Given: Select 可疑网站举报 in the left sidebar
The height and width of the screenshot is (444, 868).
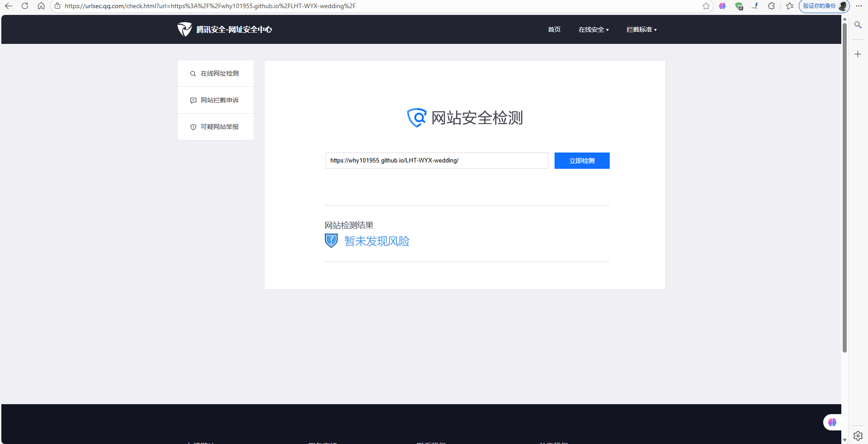Looking at the screenshot, I should coord(216,127).
